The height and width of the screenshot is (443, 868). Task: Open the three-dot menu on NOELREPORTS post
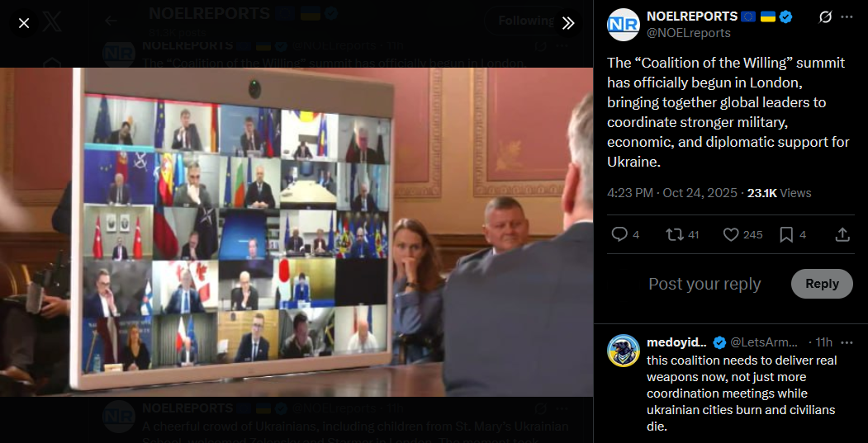847,17
